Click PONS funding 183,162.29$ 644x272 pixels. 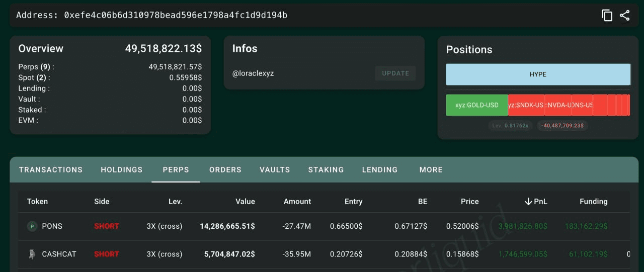(586, 226)
